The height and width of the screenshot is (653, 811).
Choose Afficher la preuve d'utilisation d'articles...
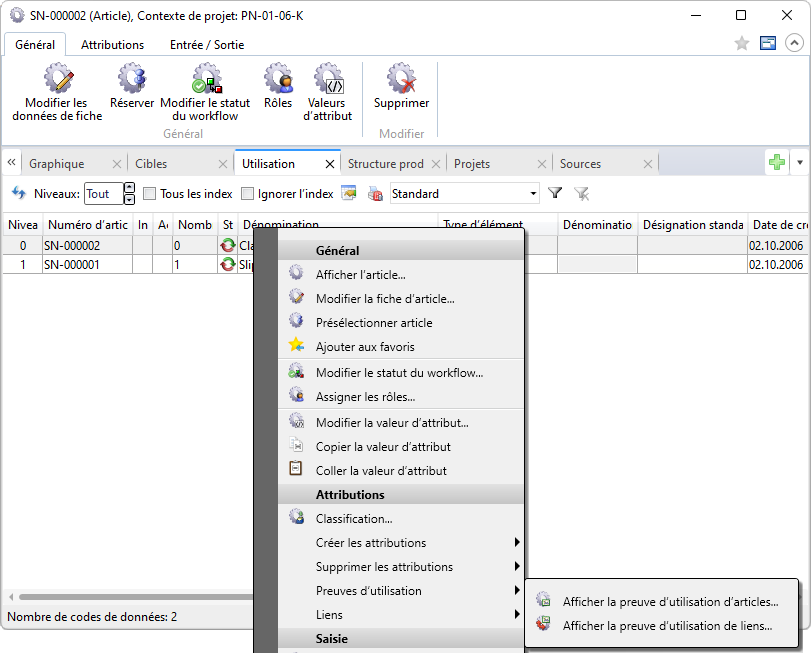click(x=670, y=602)
